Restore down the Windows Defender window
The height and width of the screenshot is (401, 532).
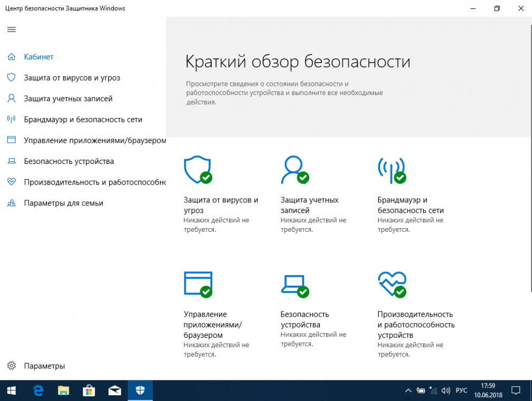[x=497, y=8]
